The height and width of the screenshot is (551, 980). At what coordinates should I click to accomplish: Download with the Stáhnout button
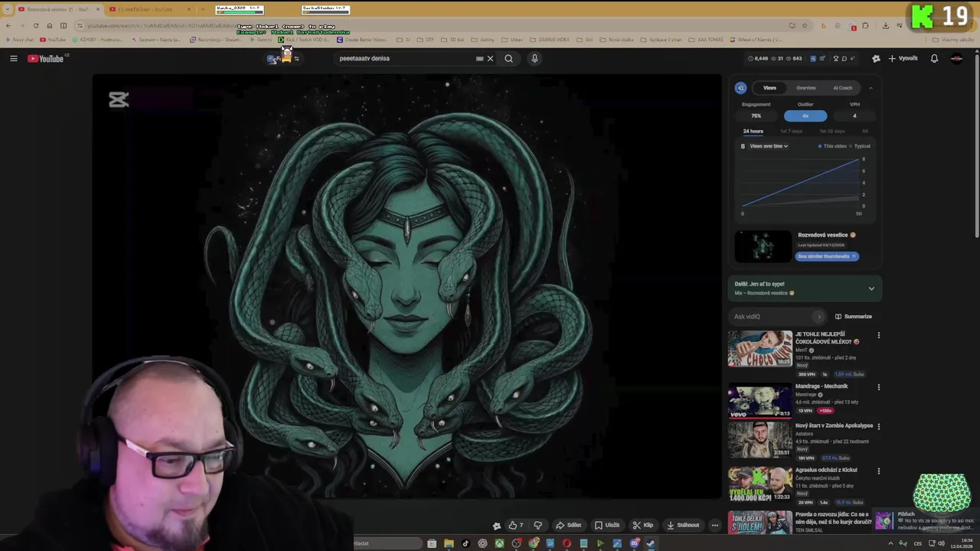click(683, 525)
